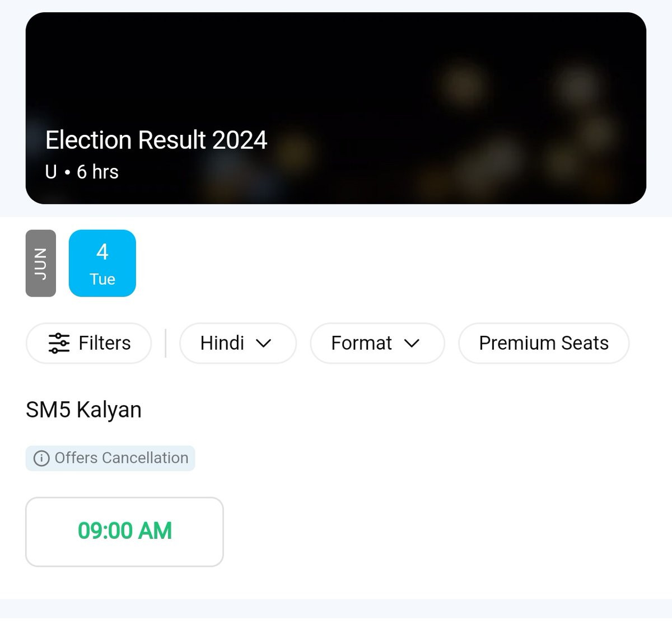The image size is (672, 638).
Task: Click the Filters sliders icon
Action: pos(59,343)
